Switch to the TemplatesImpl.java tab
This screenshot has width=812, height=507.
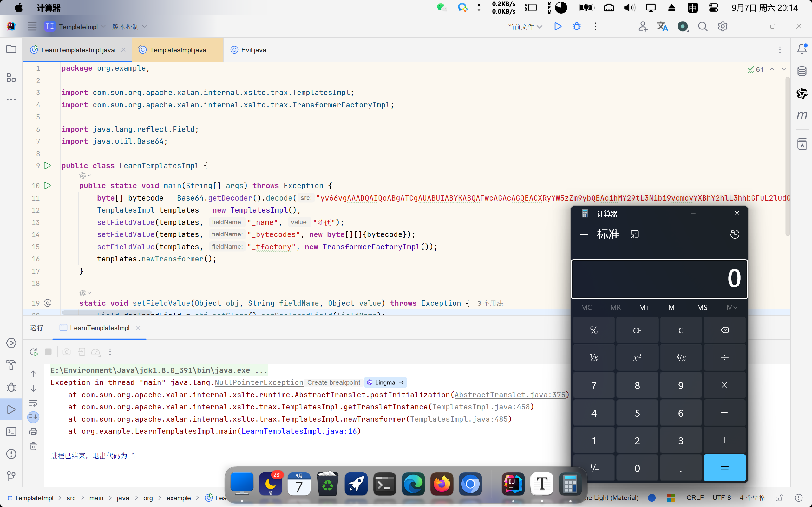click(178, 50)
